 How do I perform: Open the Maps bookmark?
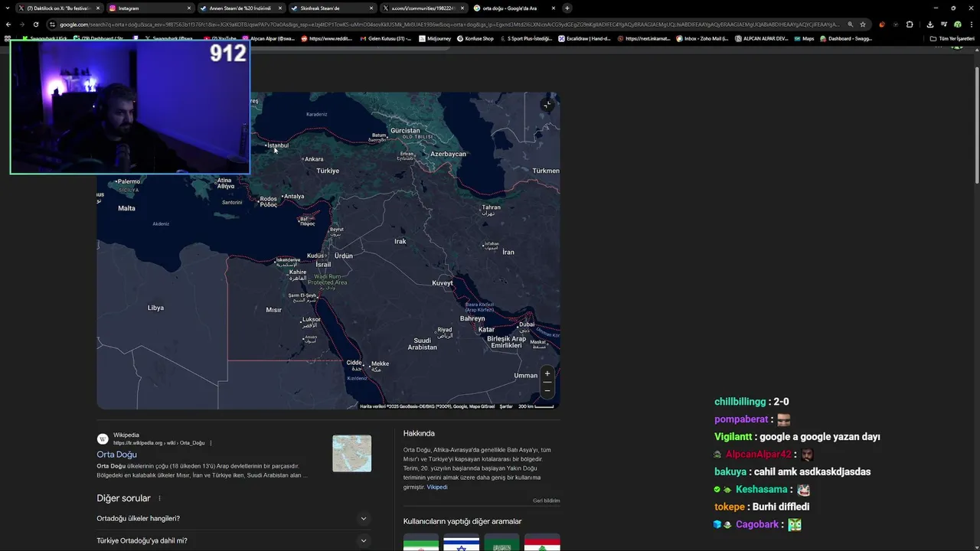click(804, 38)
